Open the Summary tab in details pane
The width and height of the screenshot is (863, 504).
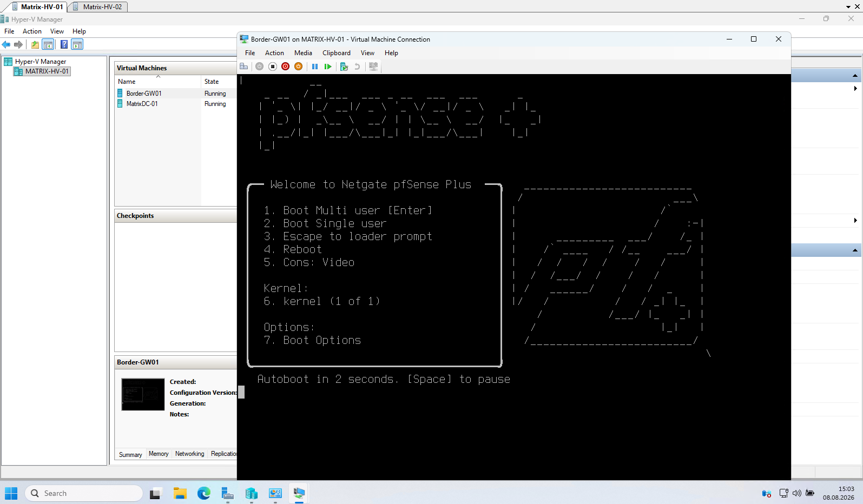(130, 455)
